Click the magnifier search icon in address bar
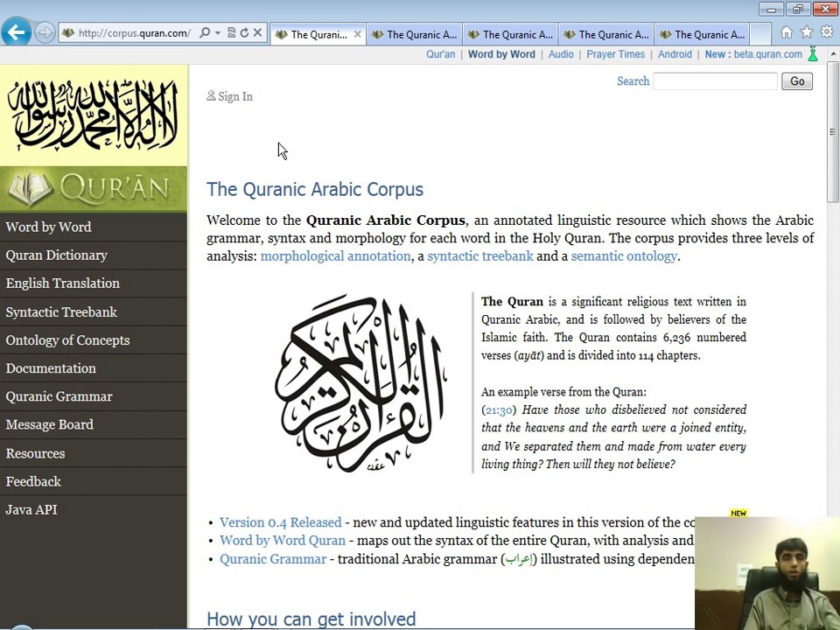The image size is (840, 630). pyautogui.click(x=205, y=32)
